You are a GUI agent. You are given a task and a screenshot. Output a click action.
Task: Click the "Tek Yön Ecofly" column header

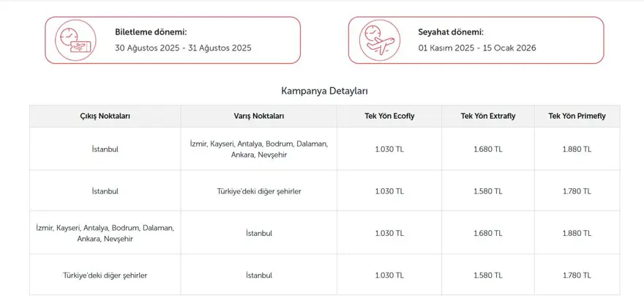coord(389,116)
